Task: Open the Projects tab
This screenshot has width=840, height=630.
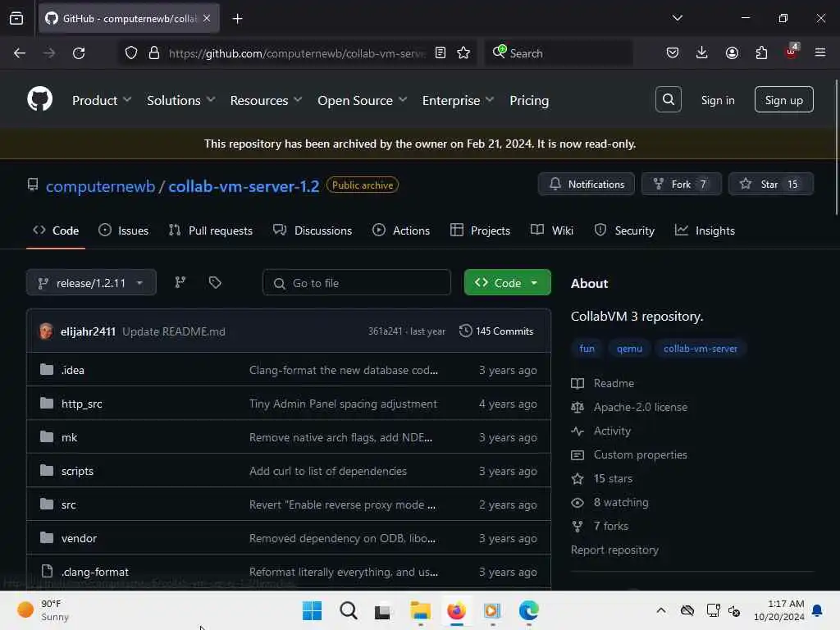Action: click(480, 231)
